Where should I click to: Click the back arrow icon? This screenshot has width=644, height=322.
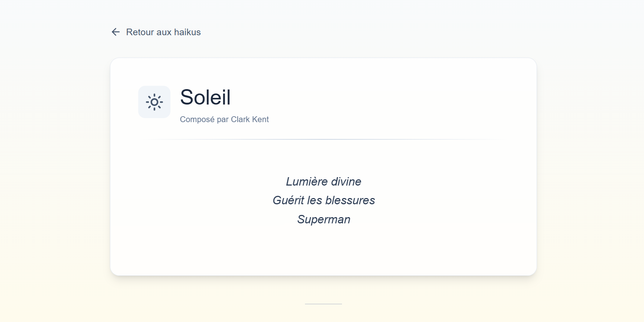pyautogui.click(x=115, y=32)
